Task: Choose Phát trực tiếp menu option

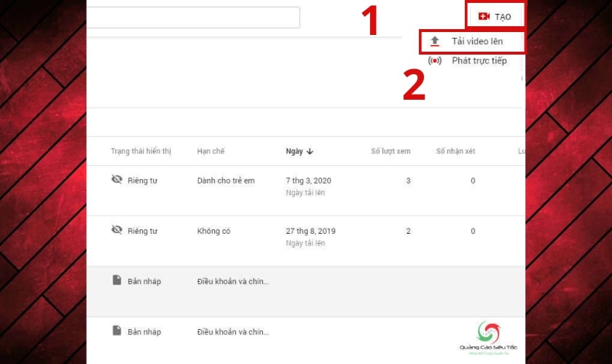Action: click(479, 60)
